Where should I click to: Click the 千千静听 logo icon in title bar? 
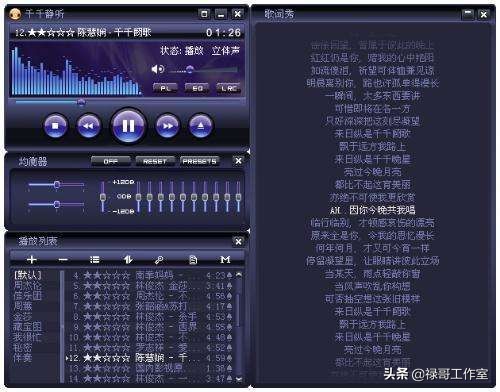(15, 14)
